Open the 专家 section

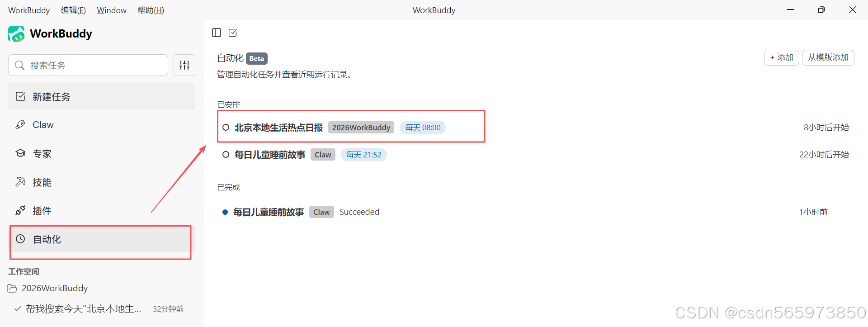pyautogui.click(x=102, y=153)
